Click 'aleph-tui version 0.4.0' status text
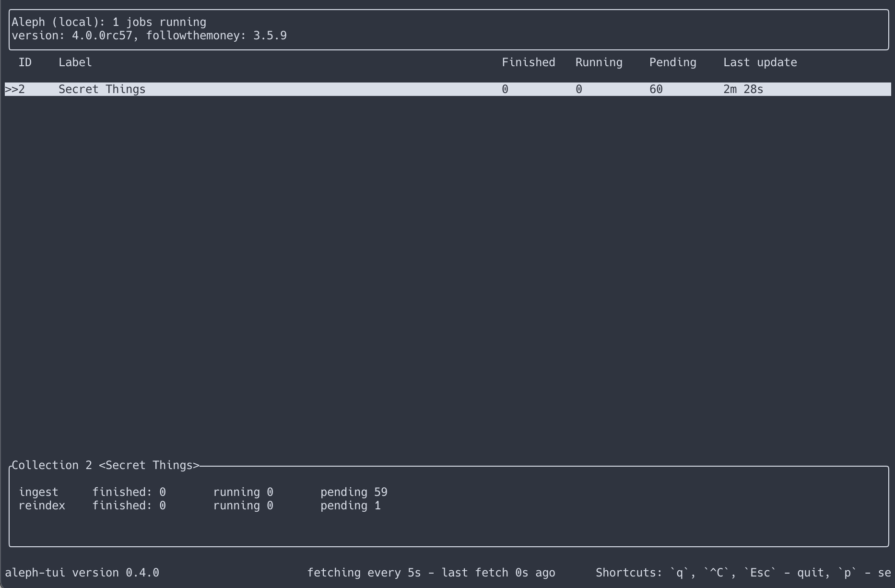This screenshot has height=588, width=895. pos(82,573)
